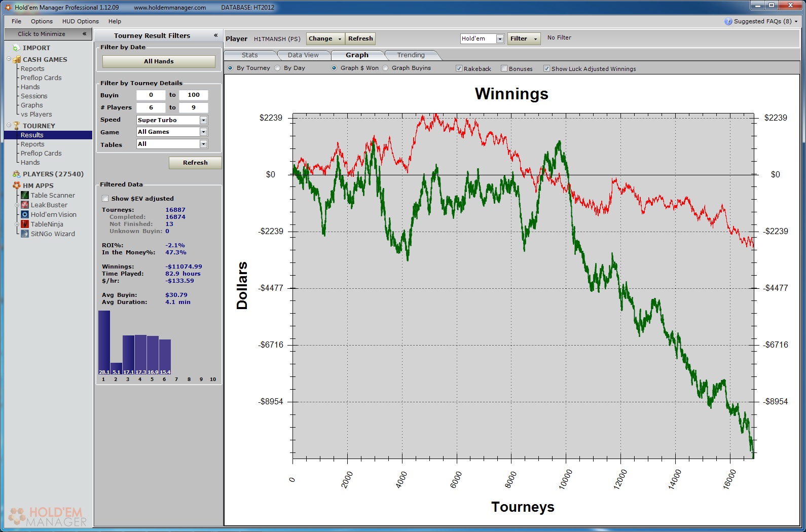Screen dimensions: 806x532
Task: Collapse the Tourney tree node
Action: [x=9, y=125]
